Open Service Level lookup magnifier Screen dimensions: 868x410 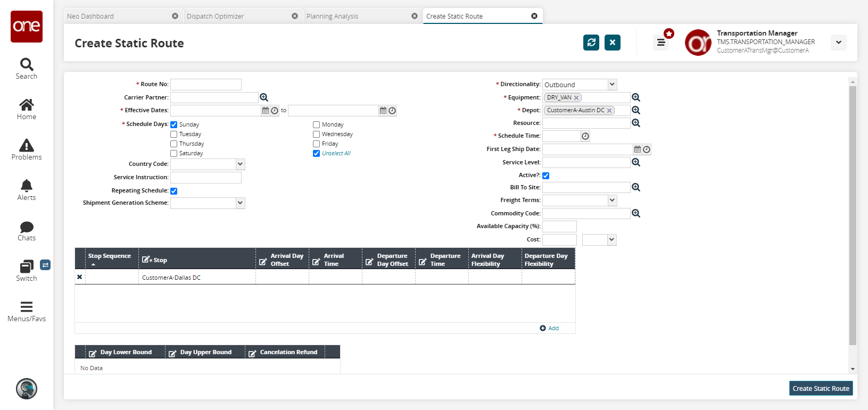pos(636,162)
